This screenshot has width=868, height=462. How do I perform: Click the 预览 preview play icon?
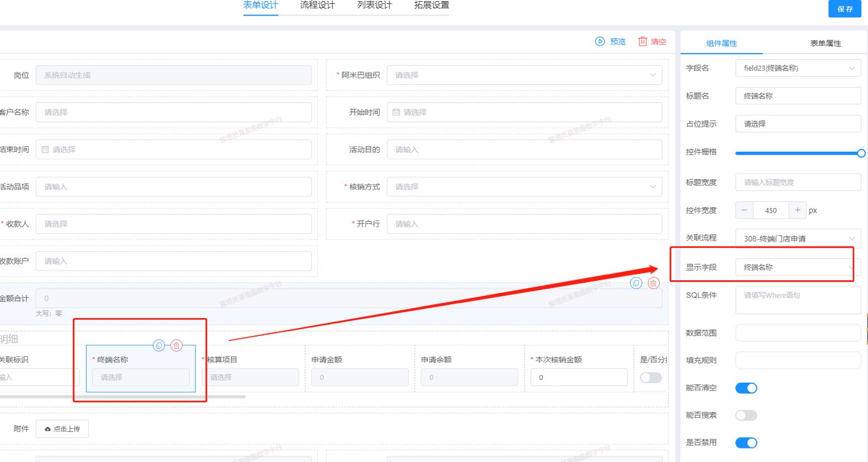(600, 41)
